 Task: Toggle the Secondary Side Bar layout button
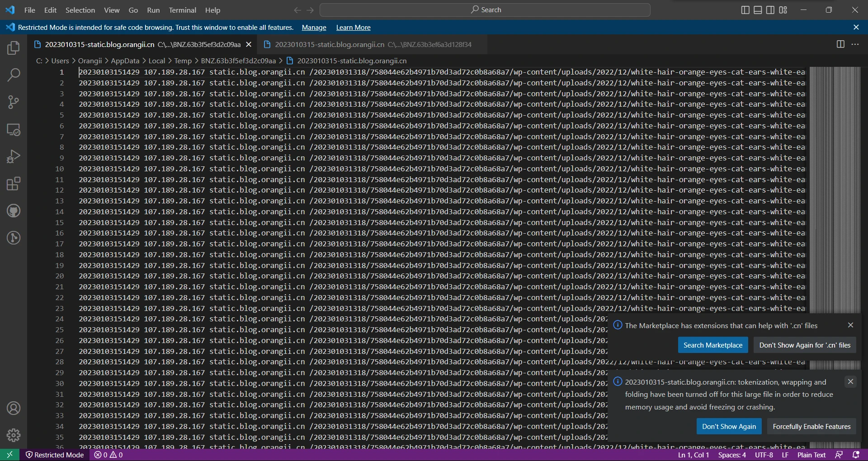[x=770, y=10]
